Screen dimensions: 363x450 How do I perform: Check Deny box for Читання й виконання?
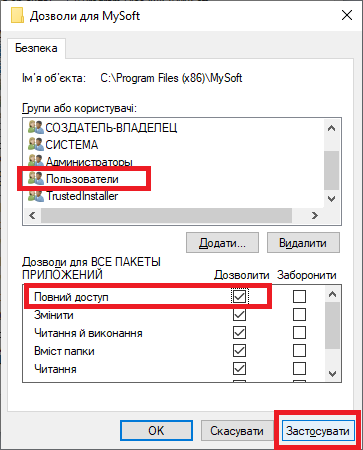click(x=299, y=333)
